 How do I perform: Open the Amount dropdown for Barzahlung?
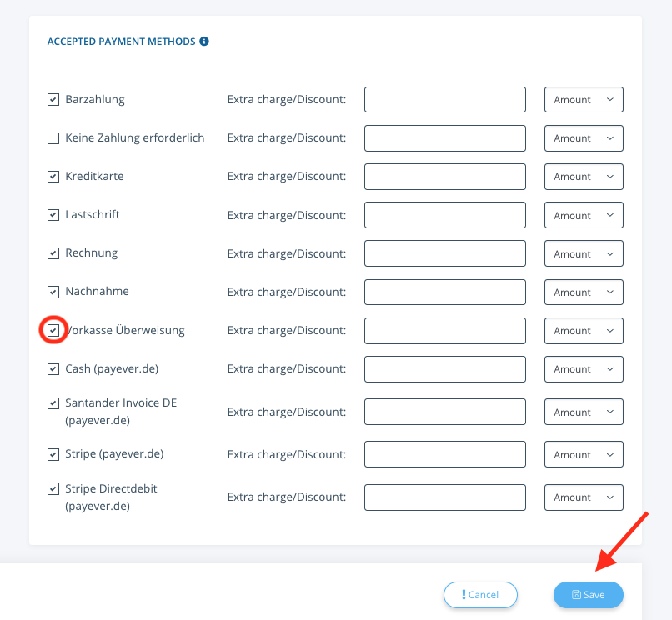point(584,100)
